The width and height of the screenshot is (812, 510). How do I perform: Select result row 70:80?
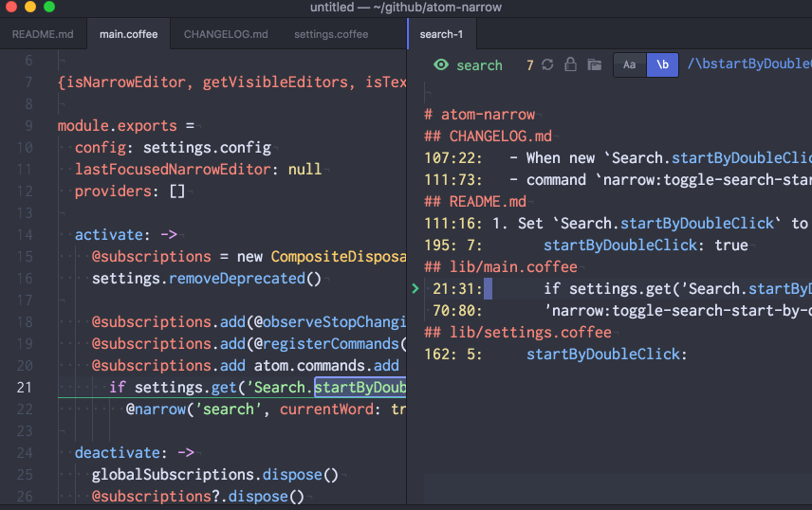618,310
